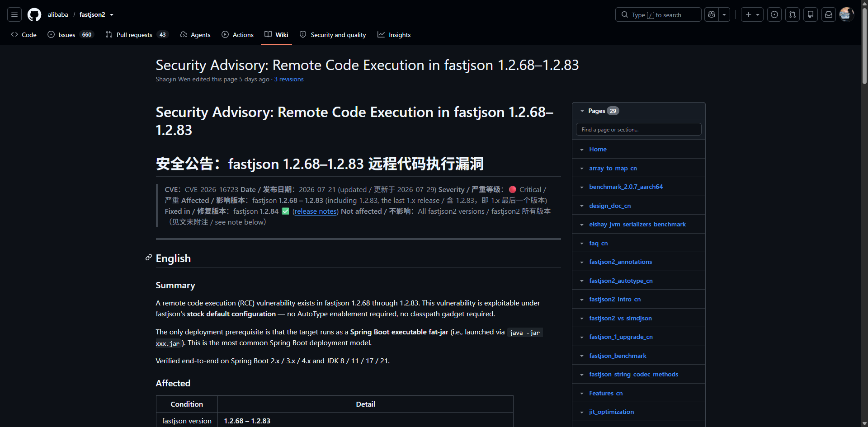Focus the Find a page or section field
The image size is (868, 427).
click(639, 130)
